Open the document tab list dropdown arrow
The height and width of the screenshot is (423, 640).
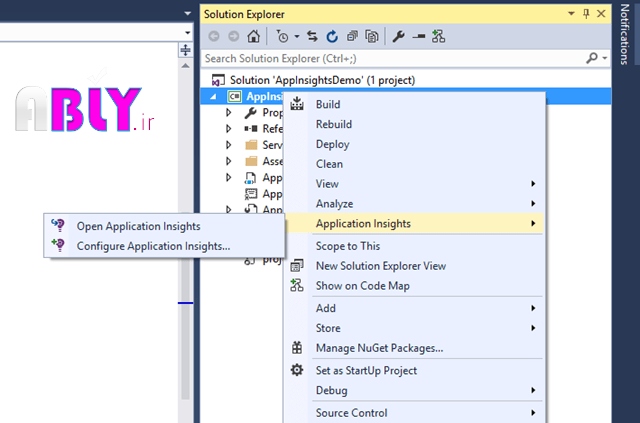(187, 13)
